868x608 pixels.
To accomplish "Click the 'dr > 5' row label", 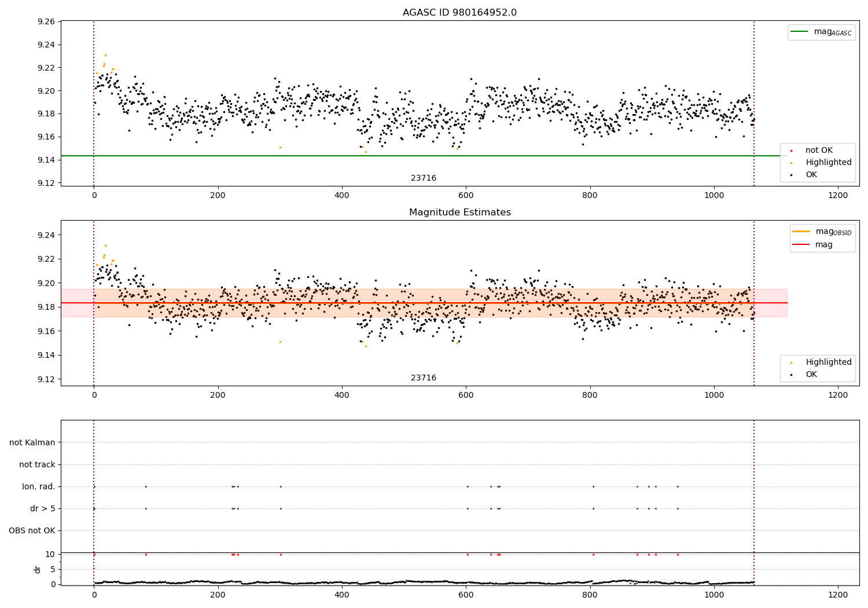I will coord(43,508).
